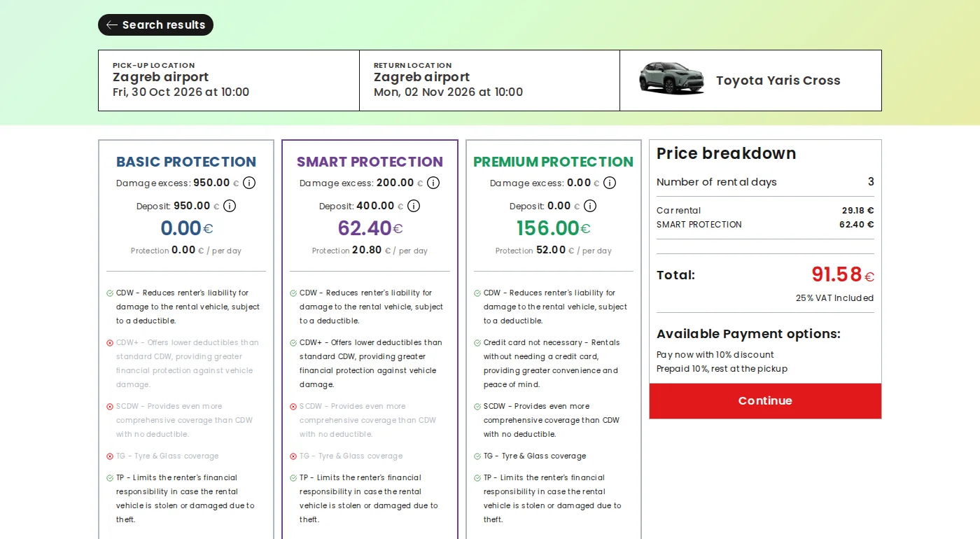
Task: Select the BASIC PROTECTION plan heading
Action: 186,162
